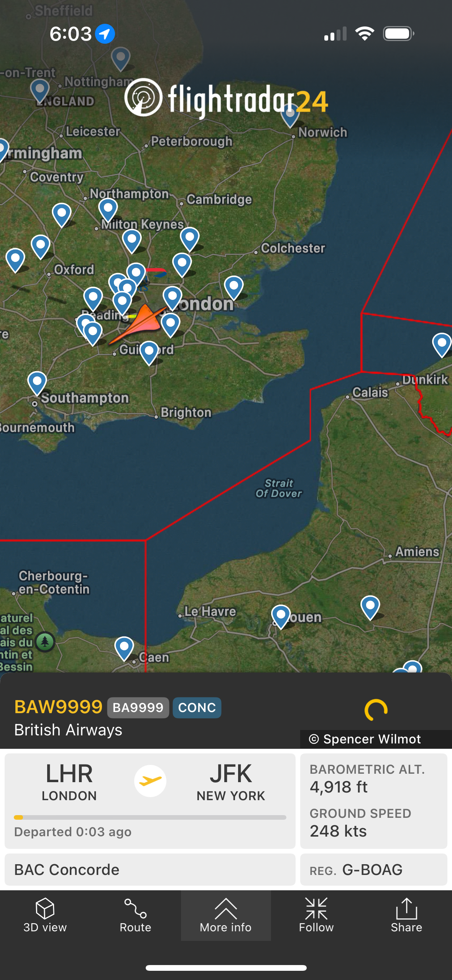Open LHR London departure airport

(x=69, y=781)
